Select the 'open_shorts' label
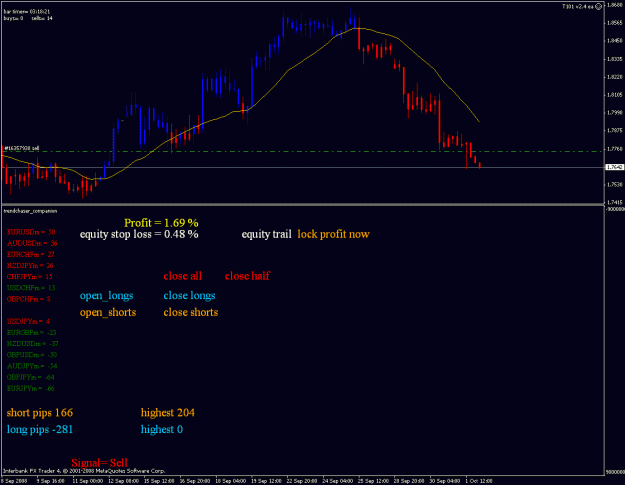Viewport: 625px width, 485px height. (108, 312)
